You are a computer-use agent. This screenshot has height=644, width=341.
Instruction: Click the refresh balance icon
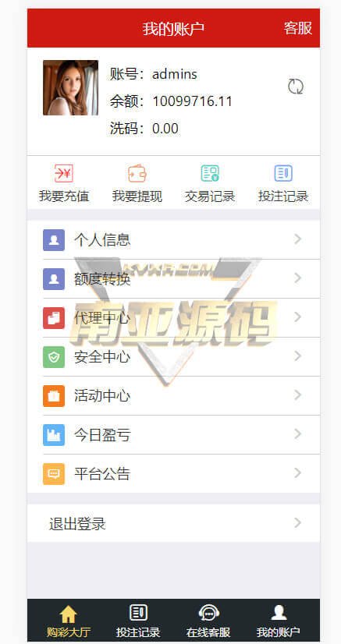(x=296, y=87)
